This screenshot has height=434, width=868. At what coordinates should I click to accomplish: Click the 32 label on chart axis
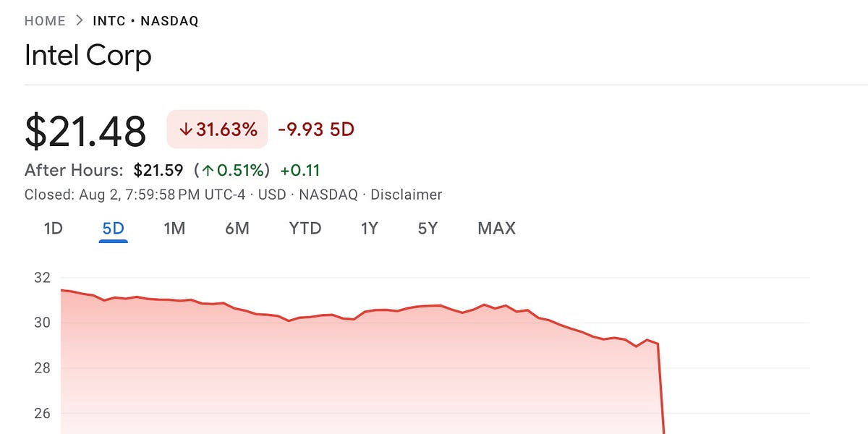pyautogui.click(x=41, y=277)
